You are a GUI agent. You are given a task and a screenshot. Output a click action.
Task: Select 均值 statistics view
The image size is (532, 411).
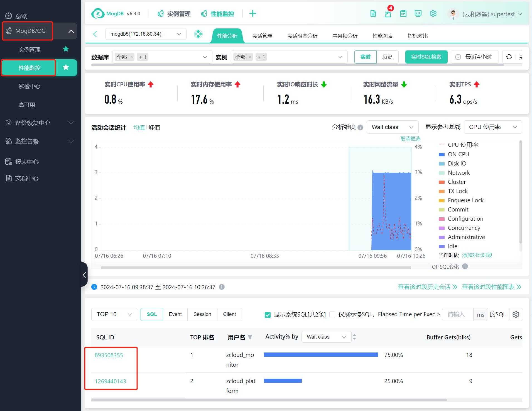[x=139, y=127]
